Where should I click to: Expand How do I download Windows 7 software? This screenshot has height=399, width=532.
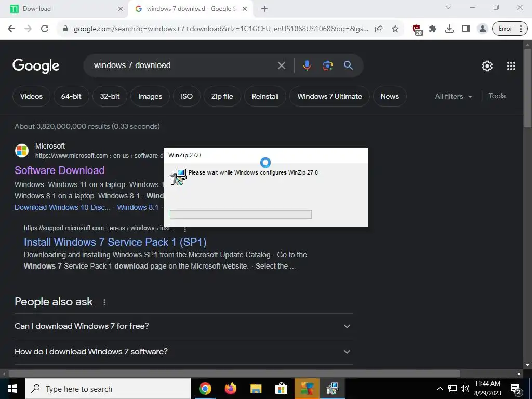[x=183, y=352]
